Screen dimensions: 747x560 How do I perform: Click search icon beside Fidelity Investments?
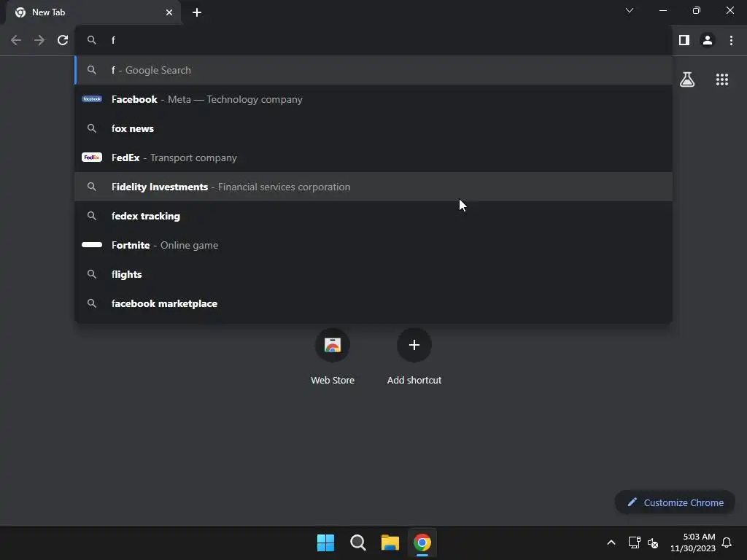91,187
